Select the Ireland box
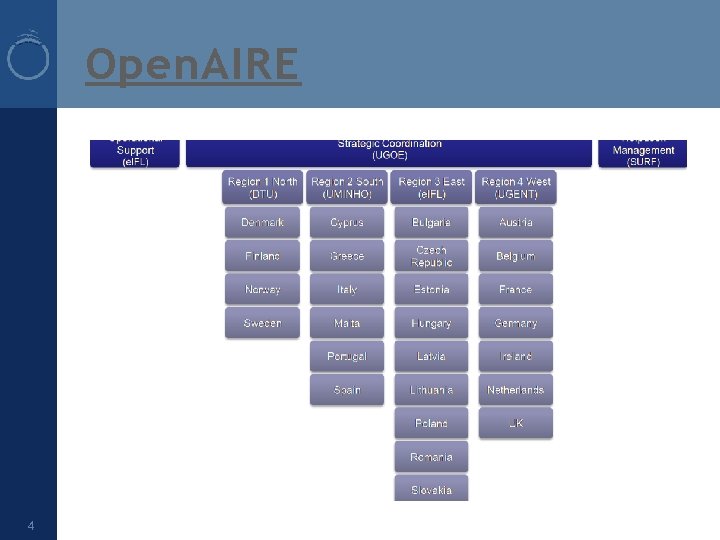The image size is (720, 540). (516, 356)
